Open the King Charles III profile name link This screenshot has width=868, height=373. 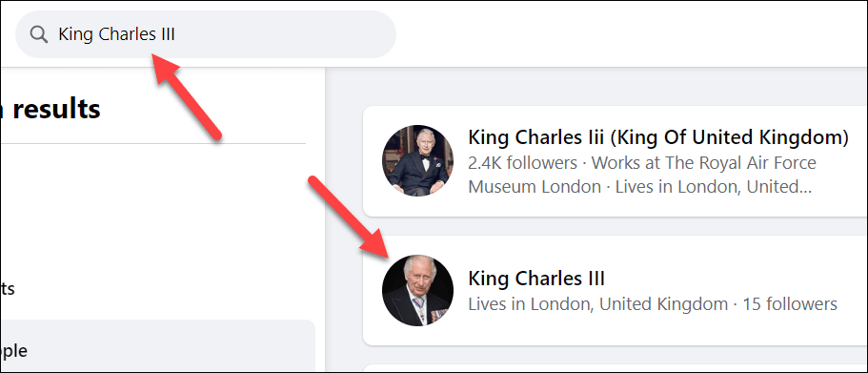coord(536,278)
